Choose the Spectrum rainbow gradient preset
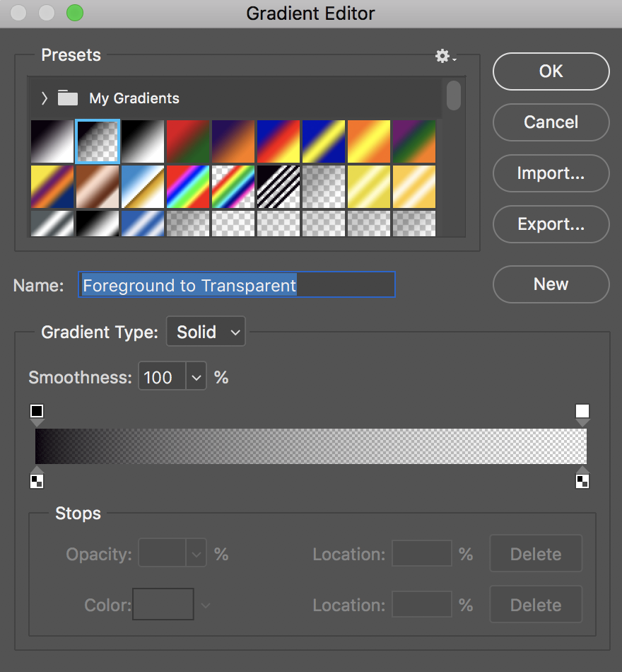Image resolution: width=622 pixels, height=672 pixels. pos(187,187)
